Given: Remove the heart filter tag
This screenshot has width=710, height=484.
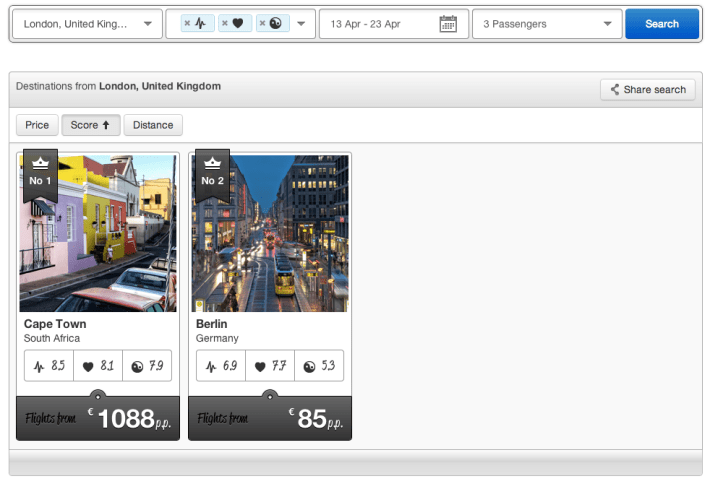Looking at the screenshot, I should click(224, 24).
